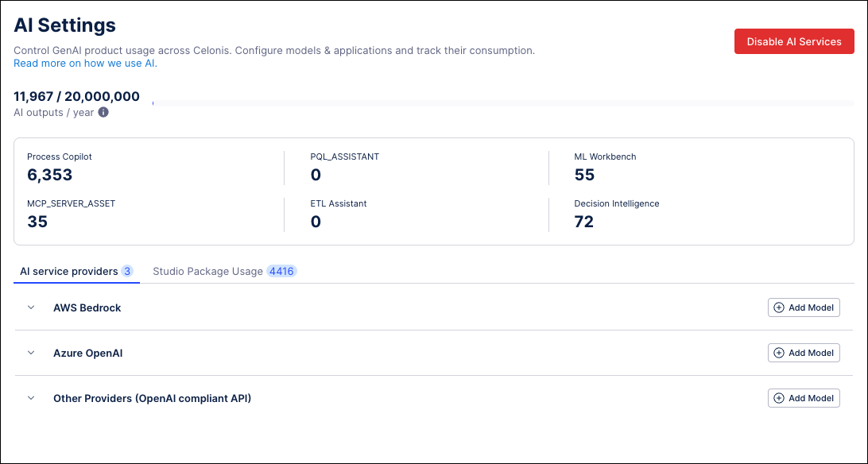Click the MCP_SERVER_ASSET usage value
868x464 pixels.
(x=37, y=222)
